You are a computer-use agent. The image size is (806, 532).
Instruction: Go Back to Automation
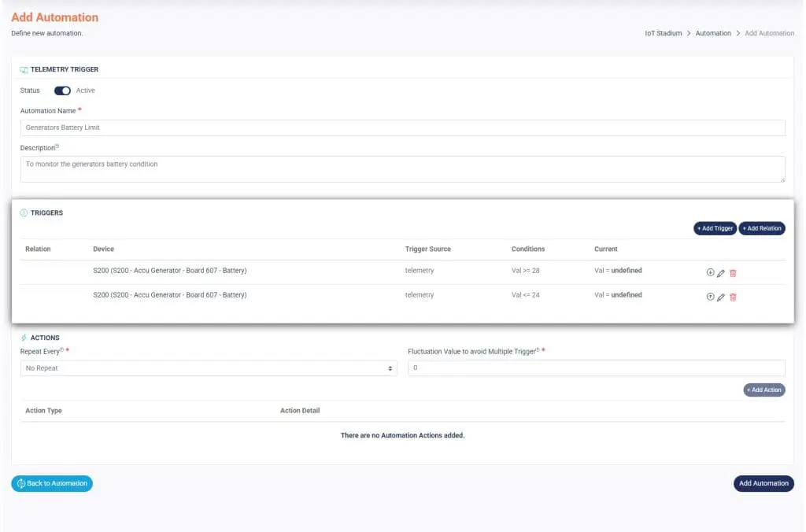(52, 484)
